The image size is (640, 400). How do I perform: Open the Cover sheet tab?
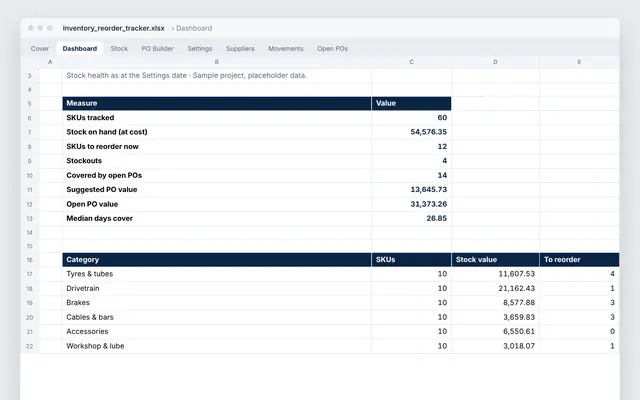[40, 49]
